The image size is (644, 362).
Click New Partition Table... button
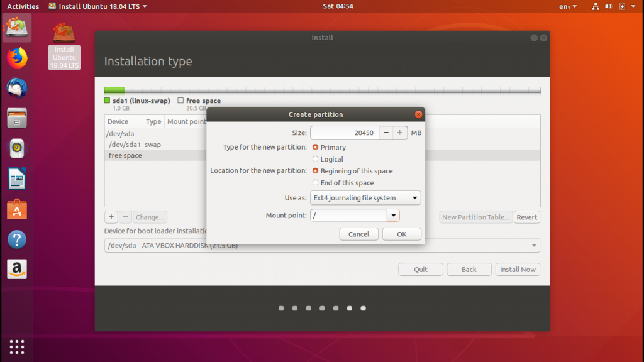[475, 217]
